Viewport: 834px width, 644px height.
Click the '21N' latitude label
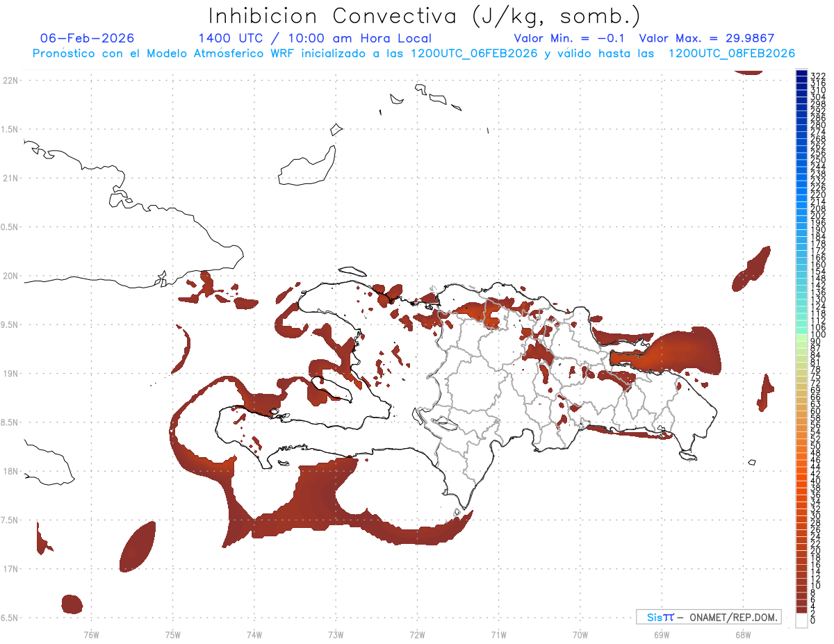[x=10, y=178]
